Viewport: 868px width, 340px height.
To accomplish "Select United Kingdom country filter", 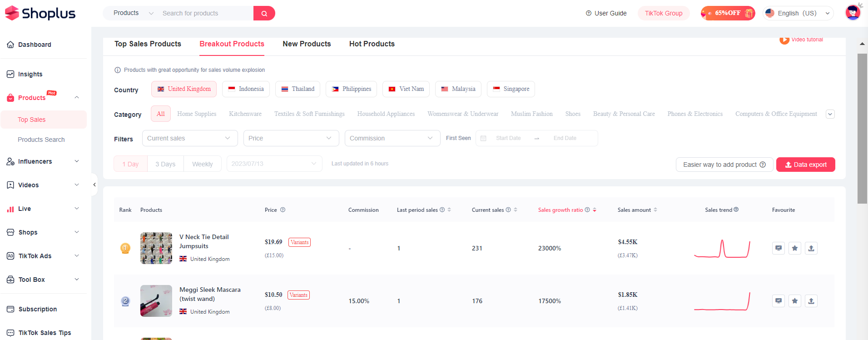I will coord(184,89).
